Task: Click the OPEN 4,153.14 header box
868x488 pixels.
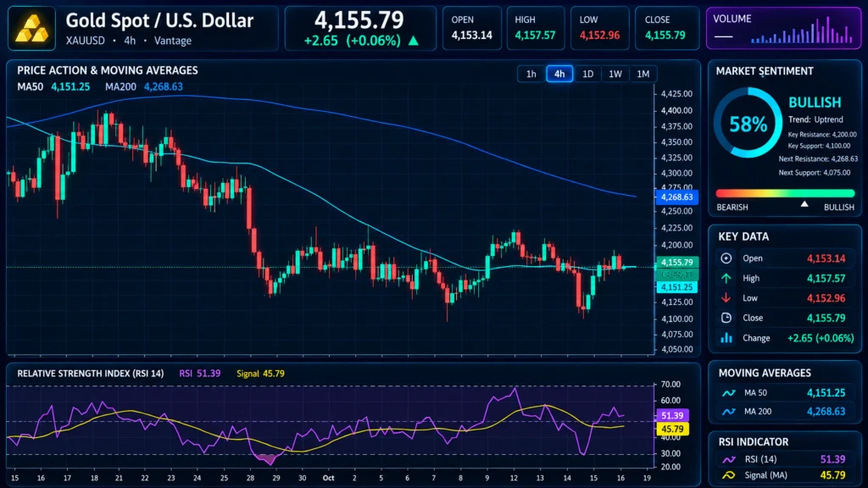Action: [x=471, y=28]
